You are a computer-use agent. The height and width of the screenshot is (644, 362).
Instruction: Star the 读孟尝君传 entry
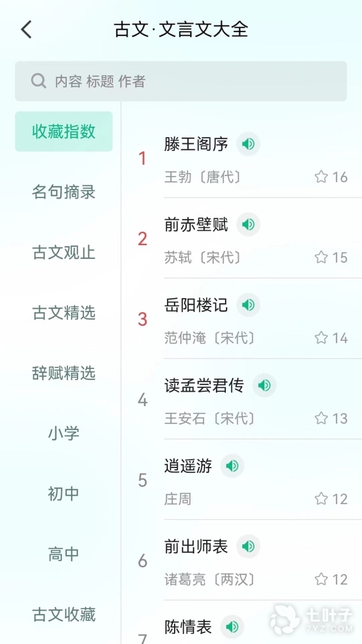[321, 419]
